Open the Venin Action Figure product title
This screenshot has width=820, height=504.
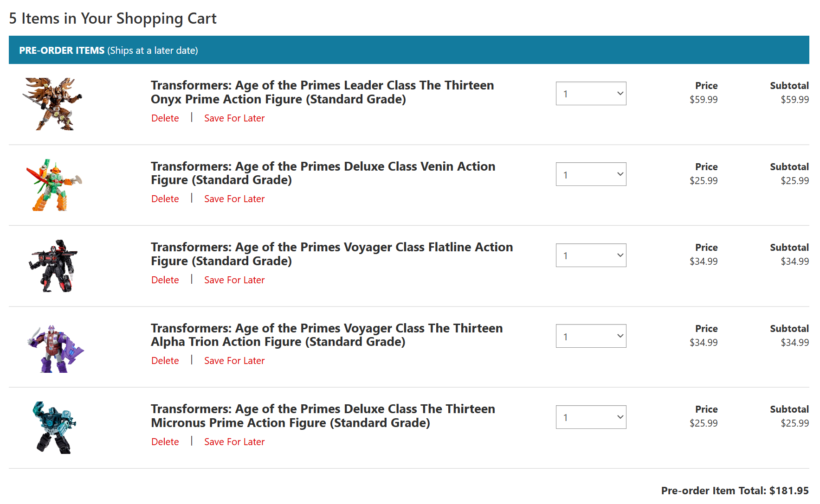pos(323,173)
